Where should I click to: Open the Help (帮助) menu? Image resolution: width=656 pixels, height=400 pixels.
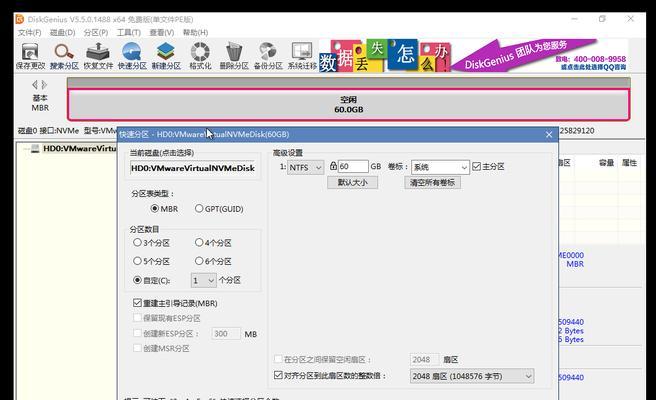pyautogui.click(x=195, y=32)
